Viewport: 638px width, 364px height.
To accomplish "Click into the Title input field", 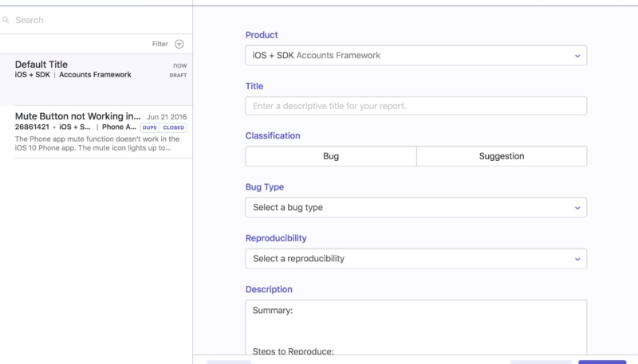I will pyautogui.click(x=415, y=106).
